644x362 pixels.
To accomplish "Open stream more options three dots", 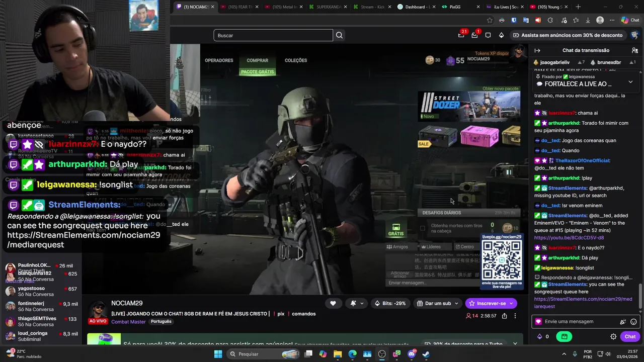I will (515, 316).
